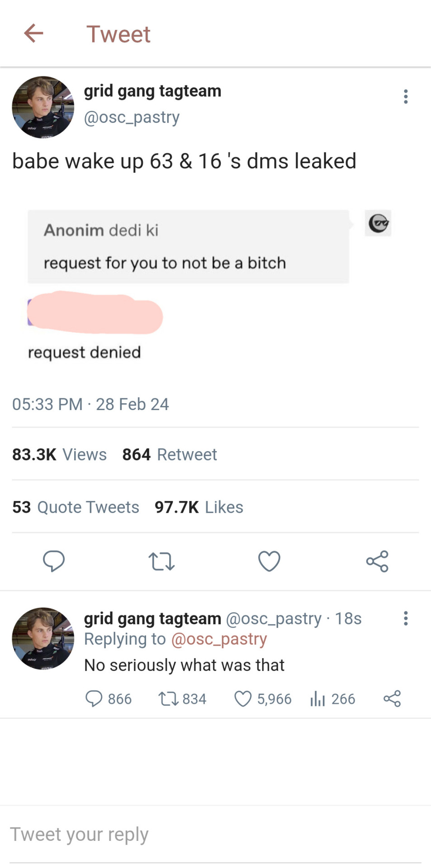The image size is (431, 868).
Task: Like the main tweet with the heart
Action: pyautogui.click(x=269, y=561)
